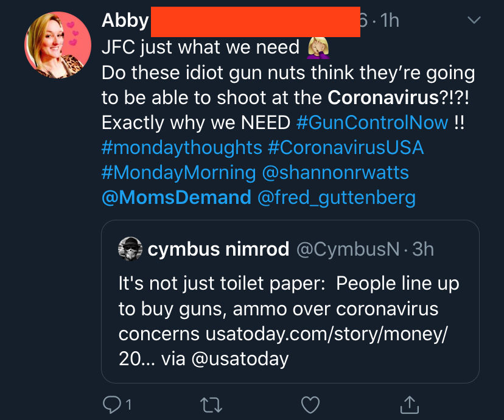
Task: Visit the @MomsDemand mention
Action: tap(177, 197)
